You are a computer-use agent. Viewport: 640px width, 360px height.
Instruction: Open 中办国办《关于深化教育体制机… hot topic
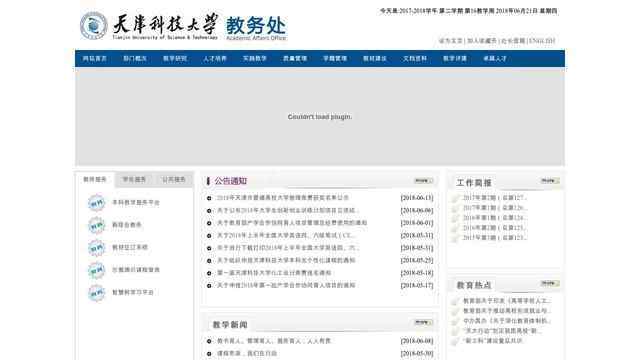point(507,321)
